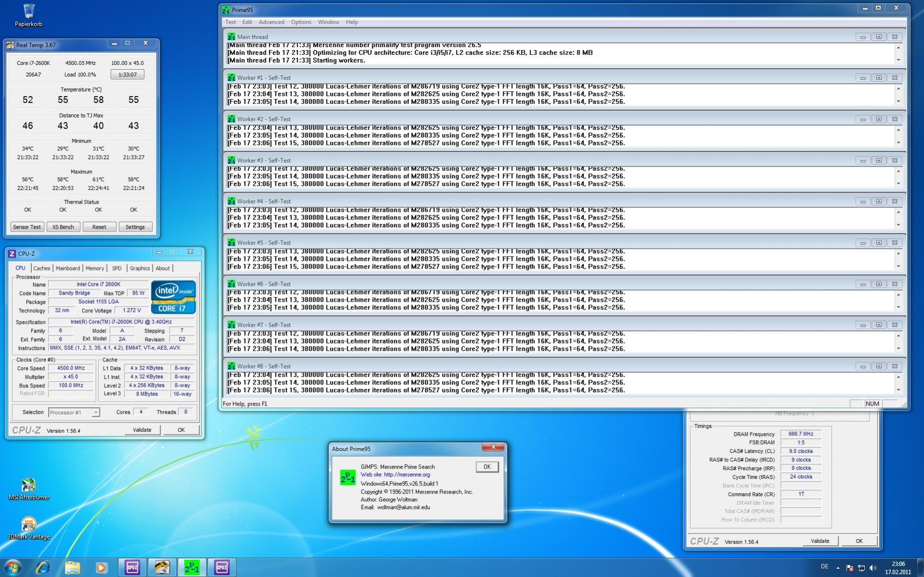
Task: Switch to SPD tab in CPU-Z
Action: (x=117, y=269)
